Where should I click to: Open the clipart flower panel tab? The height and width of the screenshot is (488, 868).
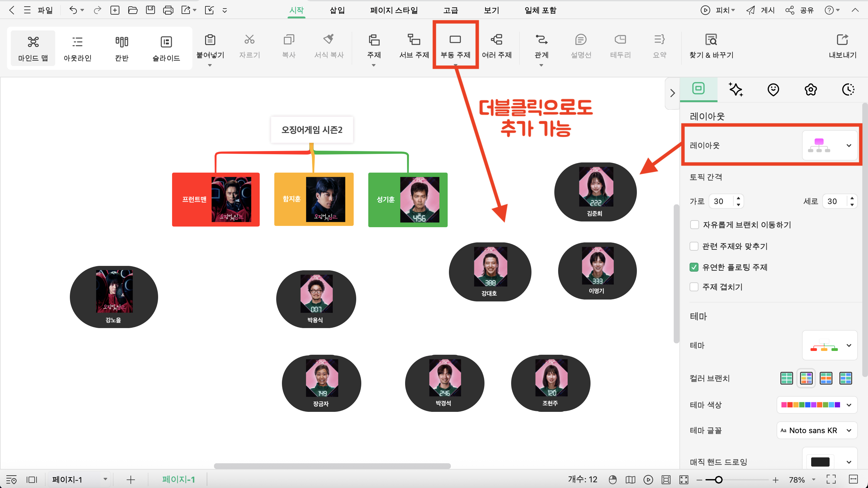(811, 89)
